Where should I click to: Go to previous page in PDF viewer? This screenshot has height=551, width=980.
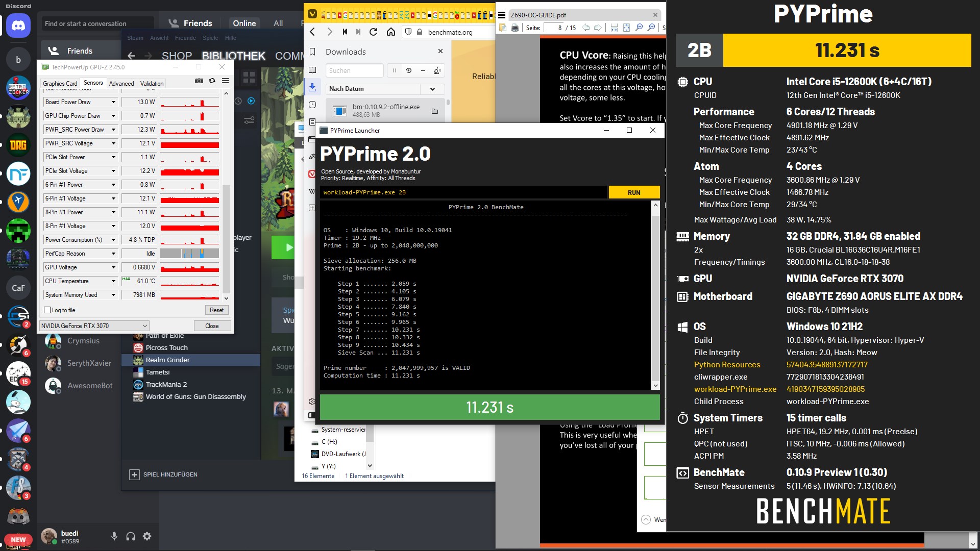[586, 28]
